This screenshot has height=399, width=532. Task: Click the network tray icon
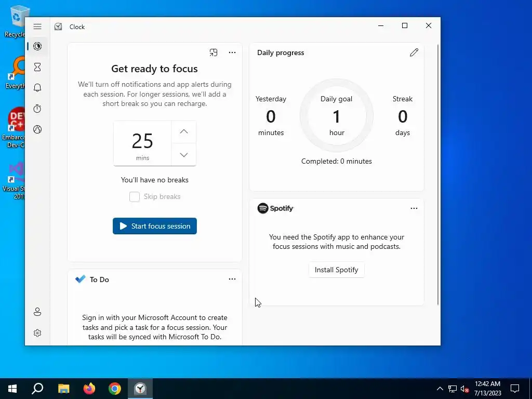click(453, 389)
